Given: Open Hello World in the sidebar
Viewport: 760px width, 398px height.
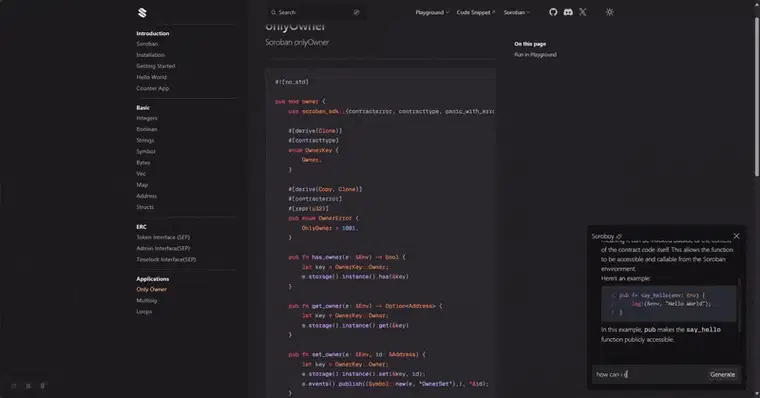Looking at the screenshot, I should 151,77.
